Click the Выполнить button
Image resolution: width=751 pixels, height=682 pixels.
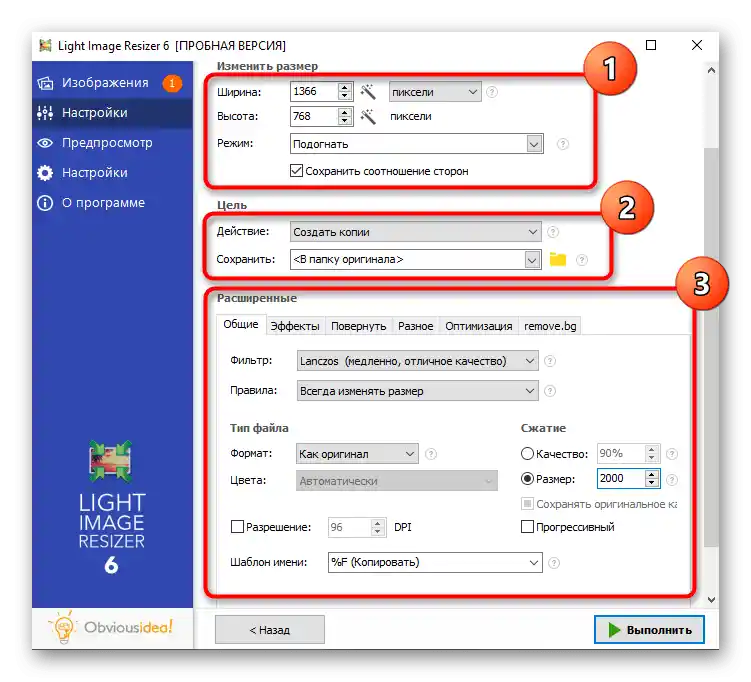[x=649, y=630]
